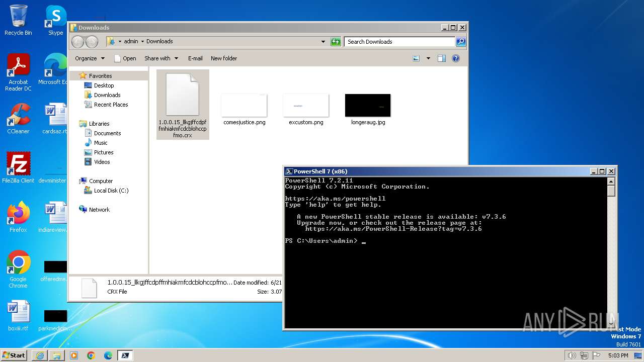Select comesjustice.png thumbnail
The image size is (644, 362).
(245, 109)
